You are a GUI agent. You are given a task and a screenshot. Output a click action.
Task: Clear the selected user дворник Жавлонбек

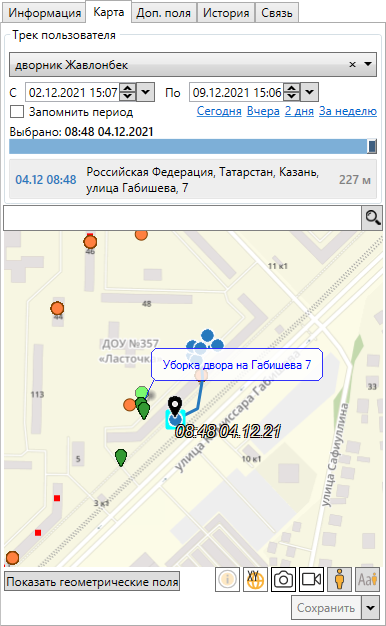pos(352,64)
